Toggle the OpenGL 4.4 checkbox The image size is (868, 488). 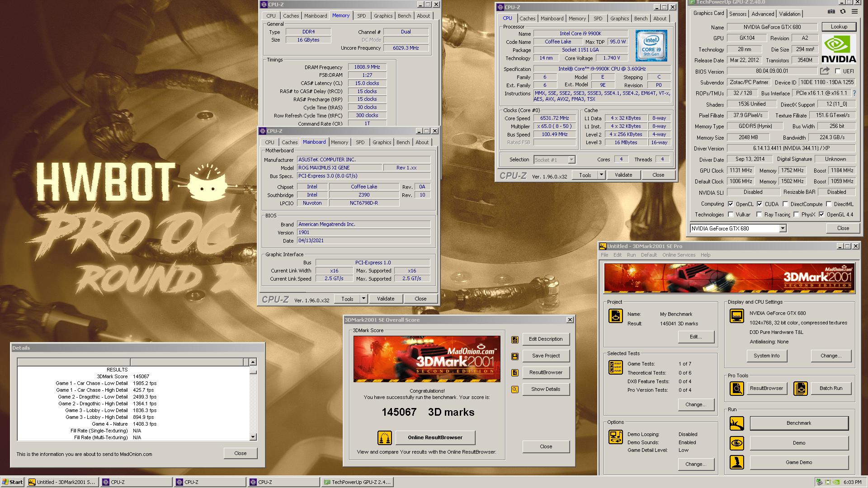821,215
